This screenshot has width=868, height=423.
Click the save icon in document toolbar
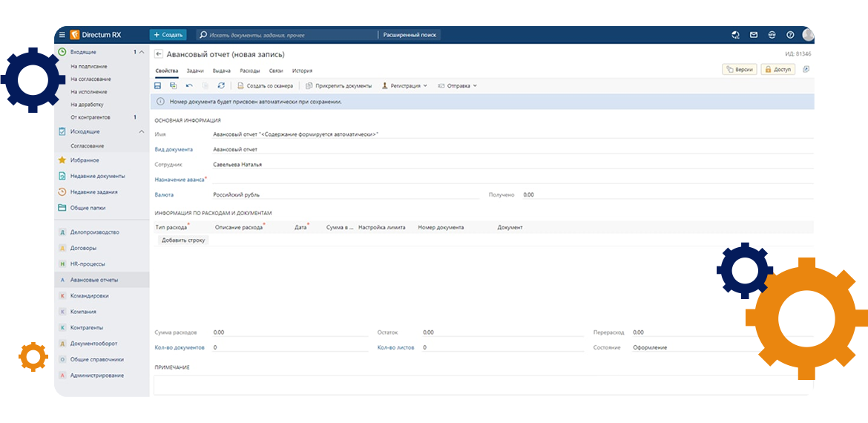coord(157,86)
